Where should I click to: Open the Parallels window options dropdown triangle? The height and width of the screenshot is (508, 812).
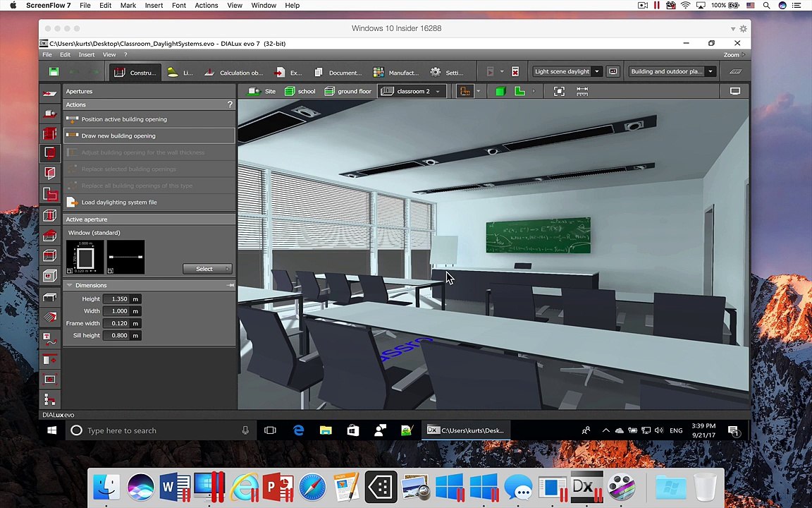pos(733,29)
